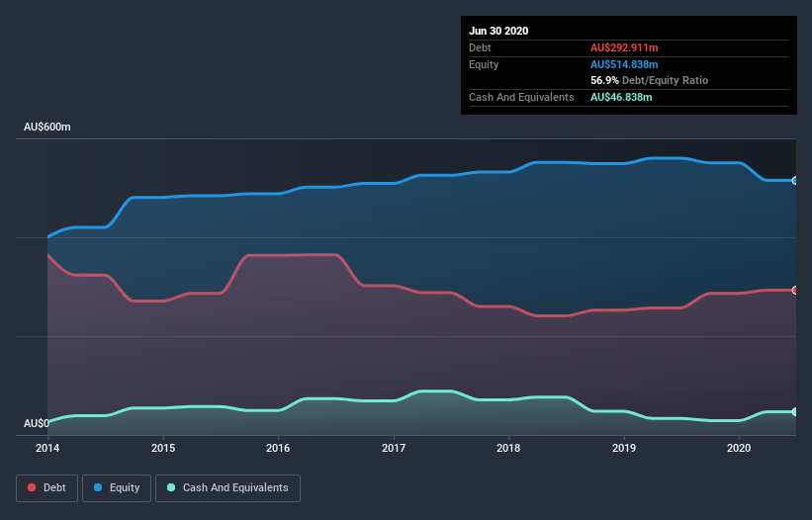Select the Debt endpoint marker on the red line

tap(794, 291)
